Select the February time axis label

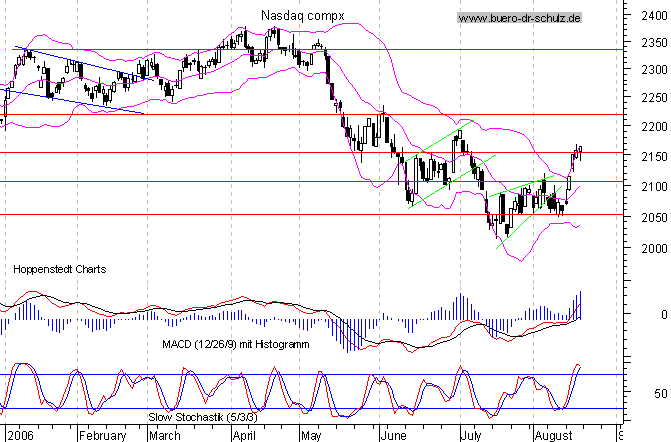(x=103, y=436)
